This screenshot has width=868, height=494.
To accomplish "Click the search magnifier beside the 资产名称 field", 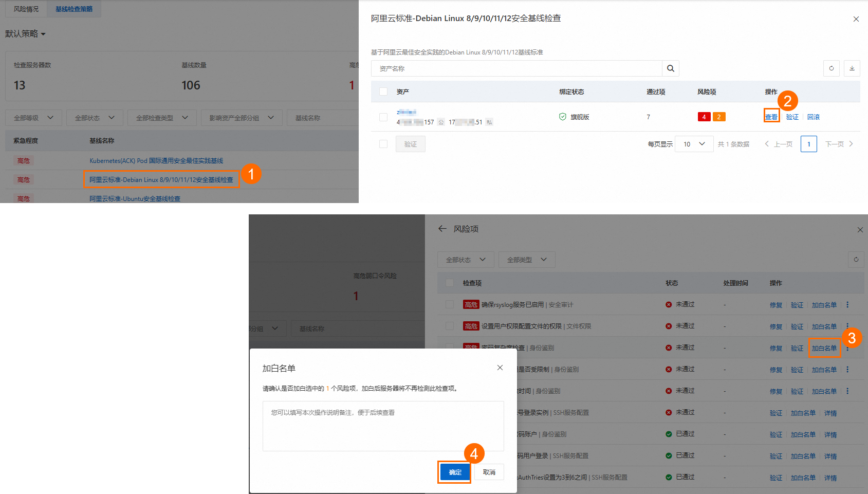I will [671, 68].
